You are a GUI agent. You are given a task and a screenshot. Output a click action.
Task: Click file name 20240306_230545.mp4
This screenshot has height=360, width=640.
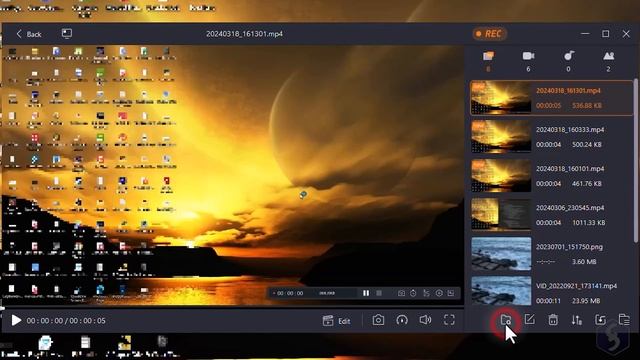tap(570, 208)
